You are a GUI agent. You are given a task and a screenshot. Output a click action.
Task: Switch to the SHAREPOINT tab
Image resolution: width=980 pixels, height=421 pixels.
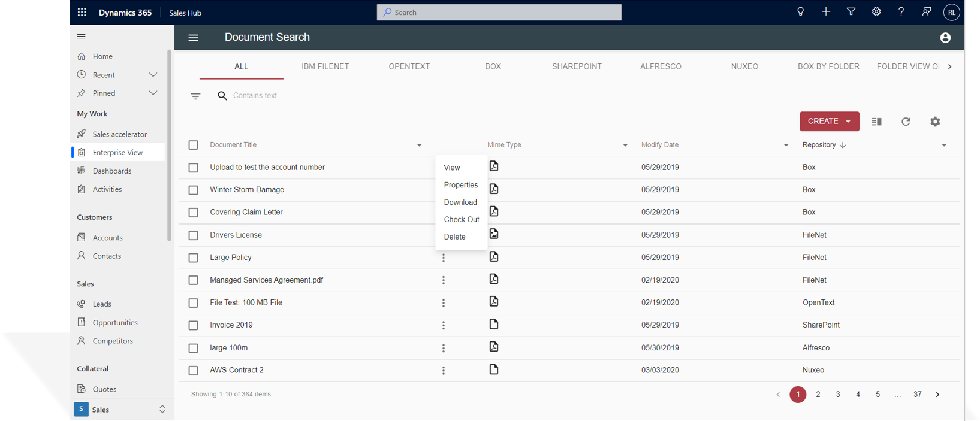click(577, 66)
